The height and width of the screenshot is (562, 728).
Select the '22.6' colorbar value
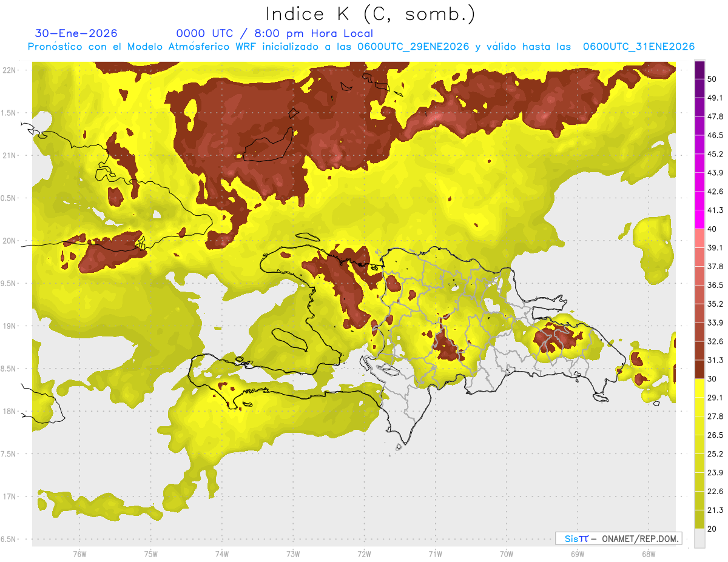pos(715,492)
